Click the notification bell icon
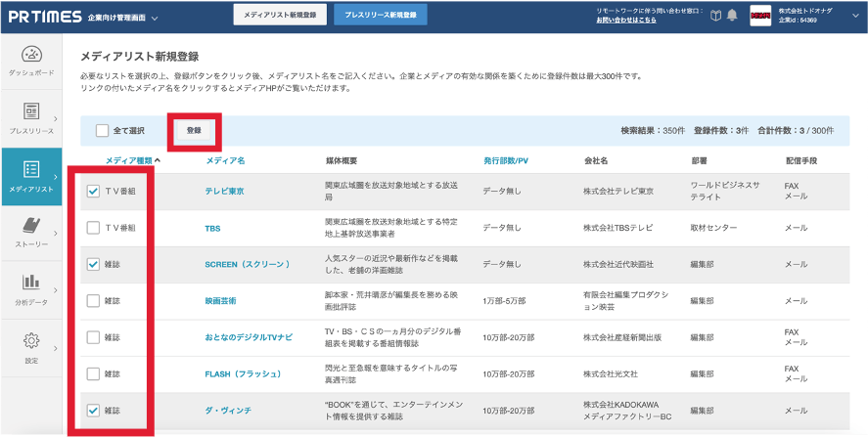The width and height of the screenshot is (868, 437). tap(732, 16)
